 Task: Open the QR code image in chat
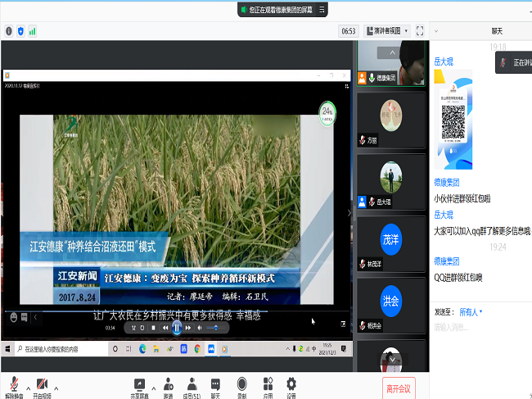click(x=453, y=119)
